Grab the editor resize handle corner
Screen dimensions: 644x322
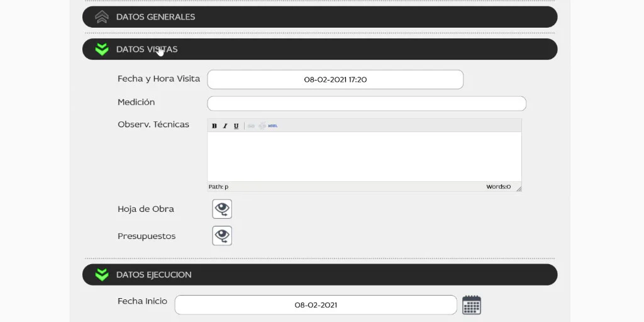coord(519,189)
